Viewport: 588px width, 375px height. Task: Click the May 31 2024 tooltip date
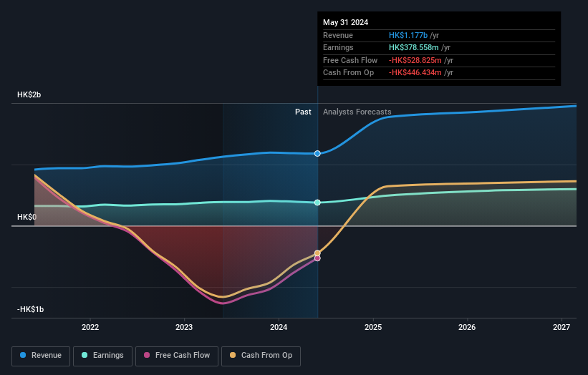(x=345, y=22)
